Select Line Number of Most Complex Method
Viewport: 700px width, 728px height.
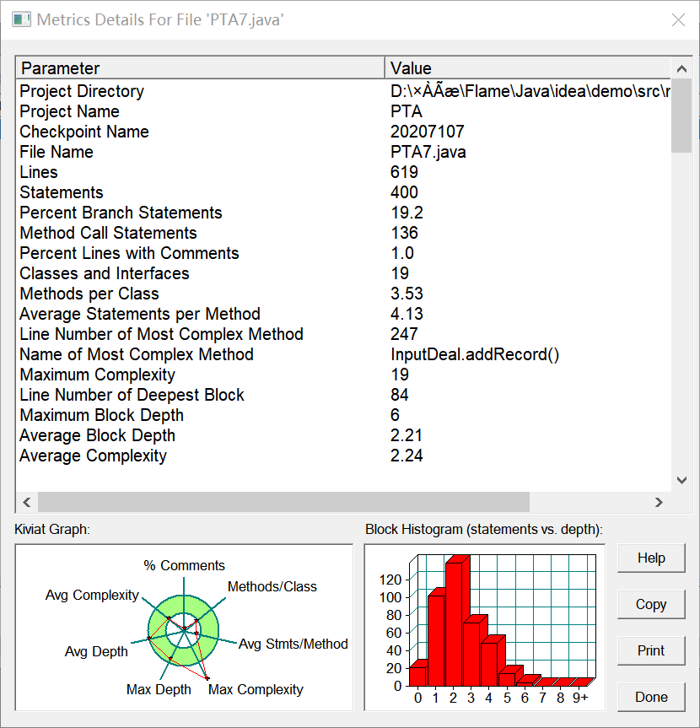(343, 334)
